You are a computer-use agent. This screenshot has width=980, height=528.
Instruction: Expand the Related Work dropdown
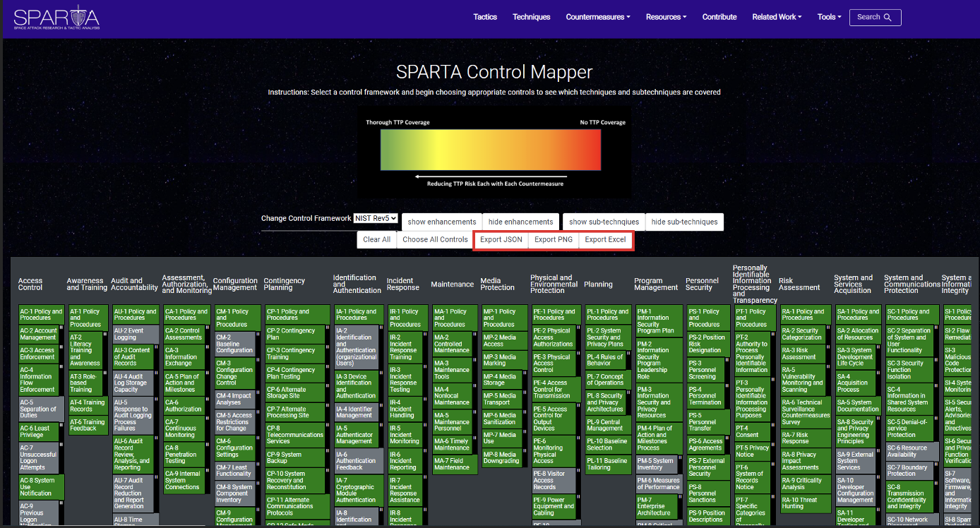click(x=777, y=17)
